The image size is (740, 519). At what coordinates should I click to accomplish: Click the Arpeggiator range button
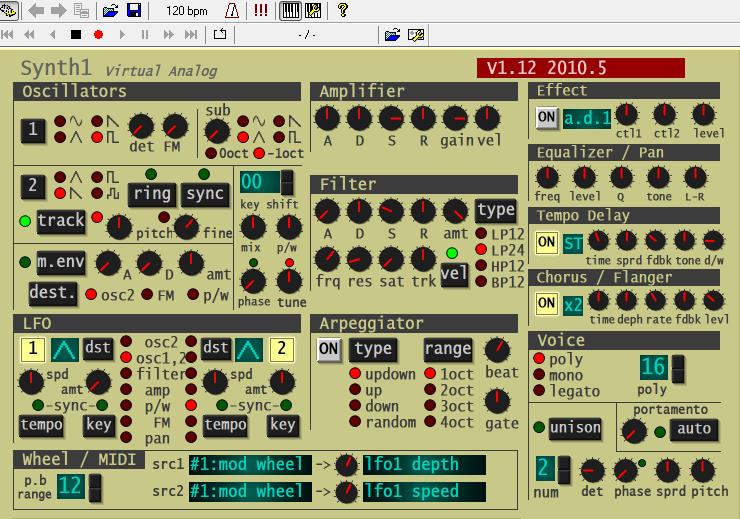point(448,350)
